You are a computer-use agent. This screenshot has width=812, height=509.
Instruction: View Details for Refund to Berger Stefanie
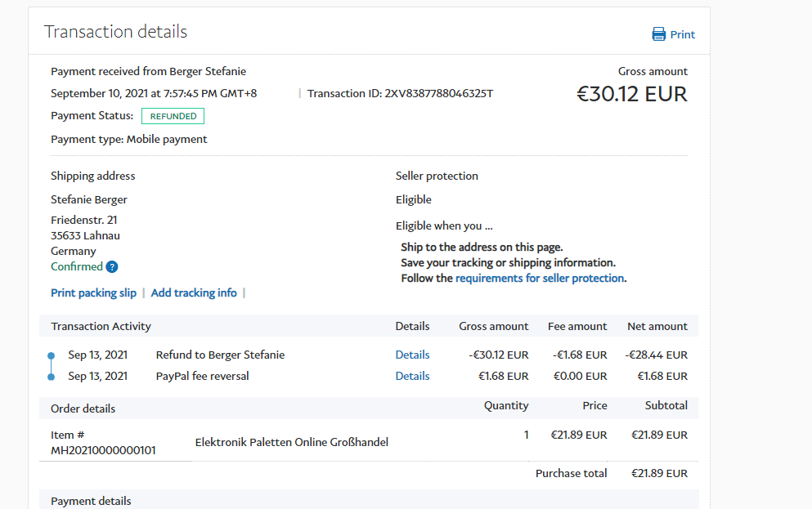(412, 355)
